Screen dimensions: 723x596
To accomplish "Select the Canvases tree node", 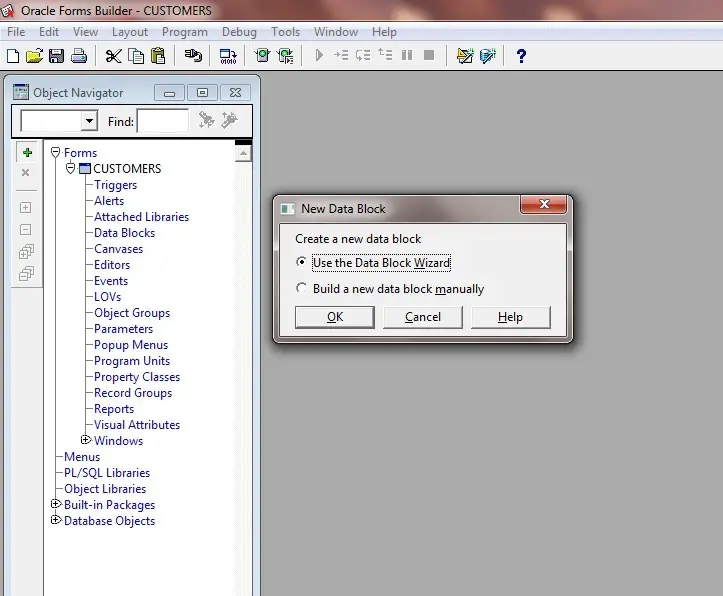I will [119, 249].
